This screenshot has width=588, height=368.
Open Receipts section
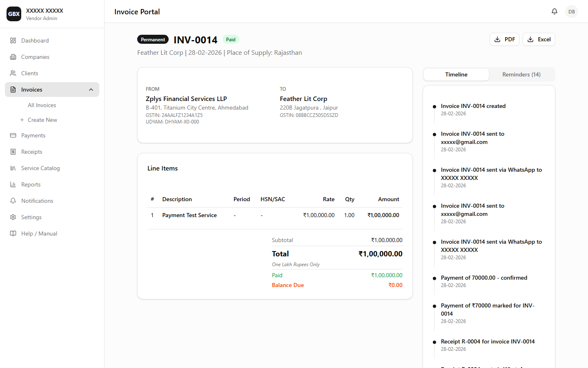[52, 152]
